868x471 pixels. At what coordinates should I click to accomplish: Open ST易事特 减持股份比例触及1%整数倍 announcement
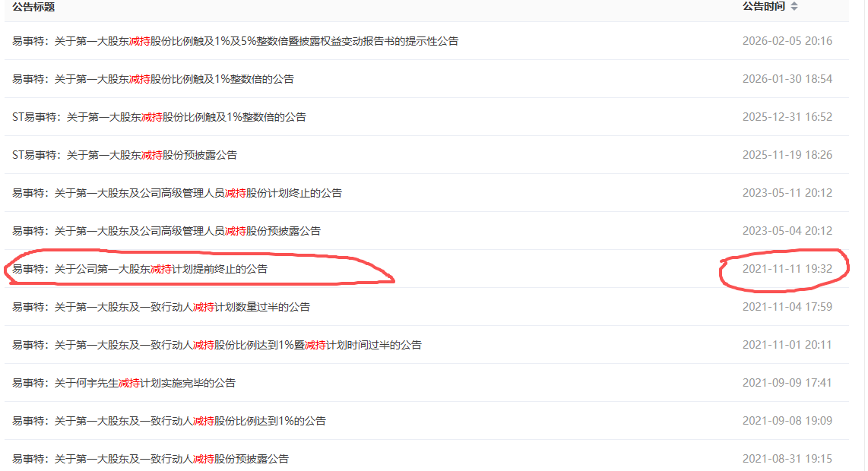pos(160,117)
